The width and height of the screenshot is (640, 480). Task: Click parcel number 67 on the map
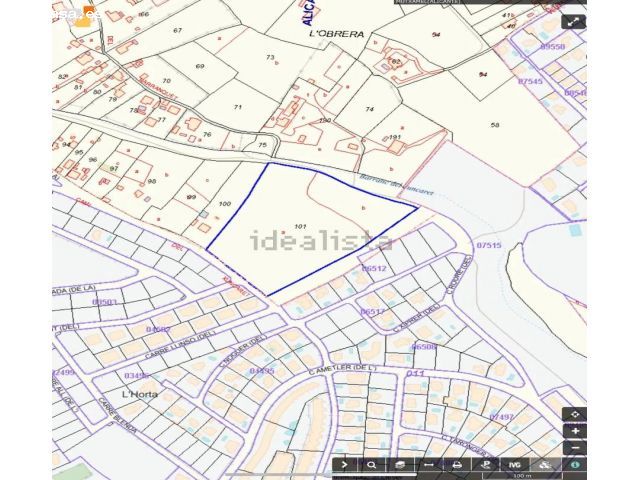[x=177, y=30]
